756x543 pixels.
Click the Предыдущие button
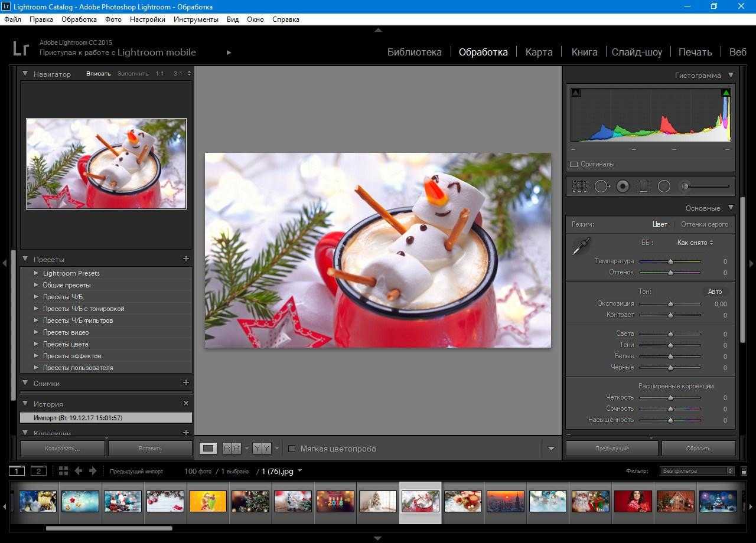coord(612,448)
